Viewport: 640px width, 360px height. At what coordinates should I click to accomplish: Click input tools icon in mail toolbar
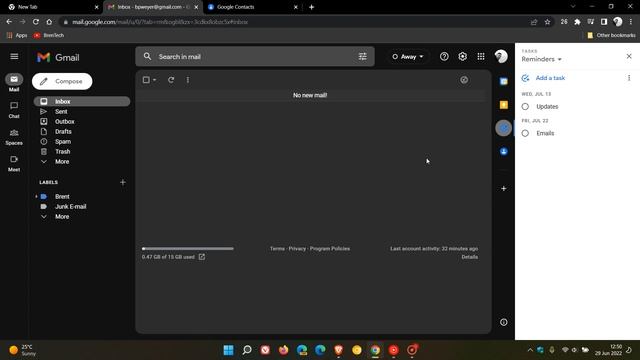(464, 80)
